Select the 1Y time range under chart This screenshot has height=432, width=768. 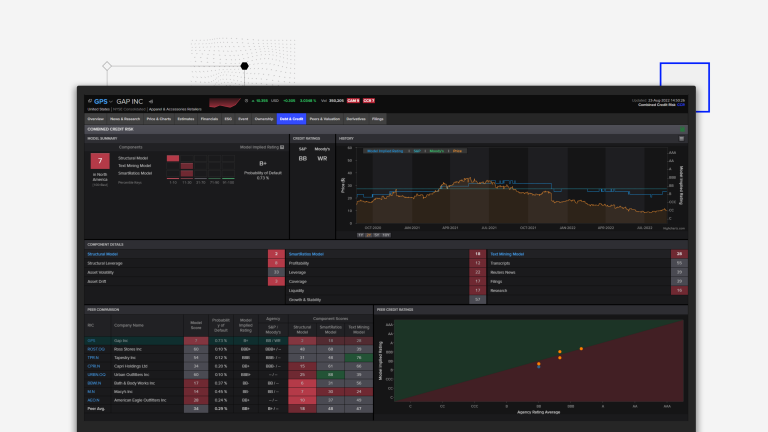click(360, 235)
